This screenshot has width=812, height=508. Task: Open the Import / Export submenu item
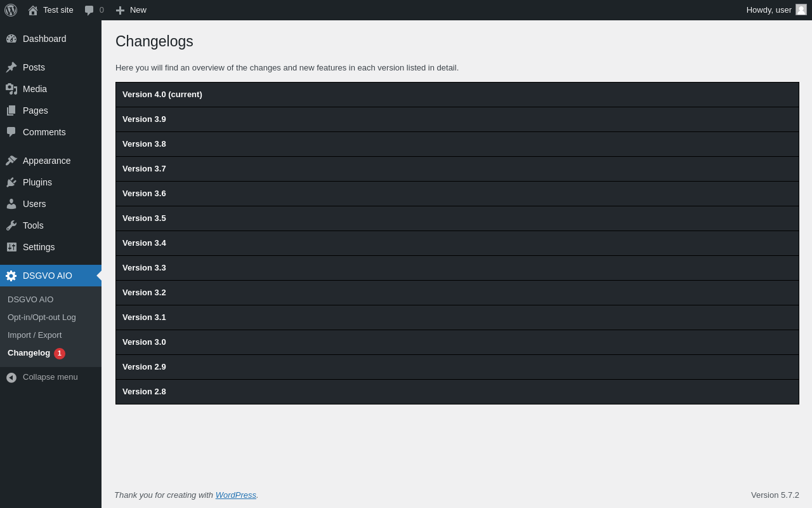35,335
